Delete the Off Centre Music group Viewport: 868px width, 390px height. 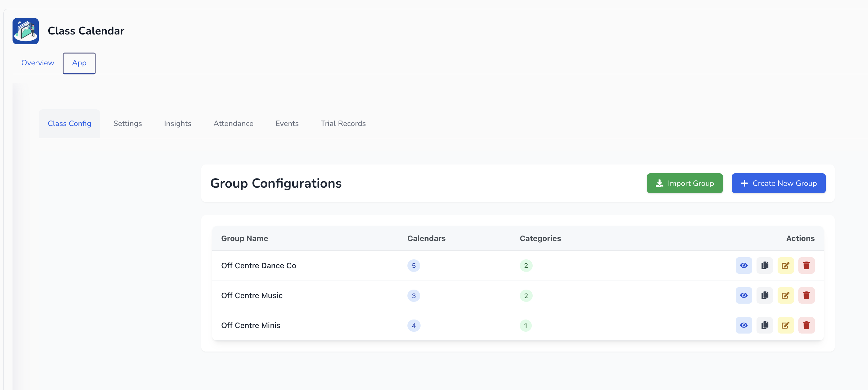(806, 295)
